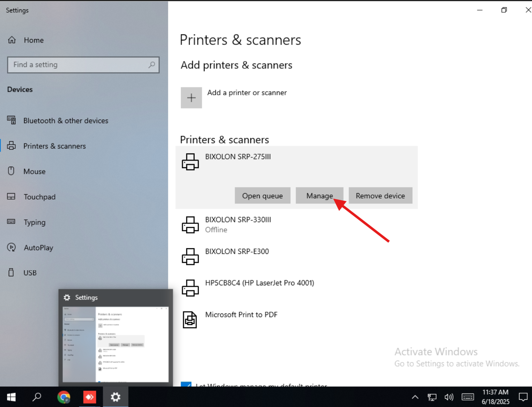Launch Google Chrome from taskbar

pyautogui.click(x=64, y=397)
